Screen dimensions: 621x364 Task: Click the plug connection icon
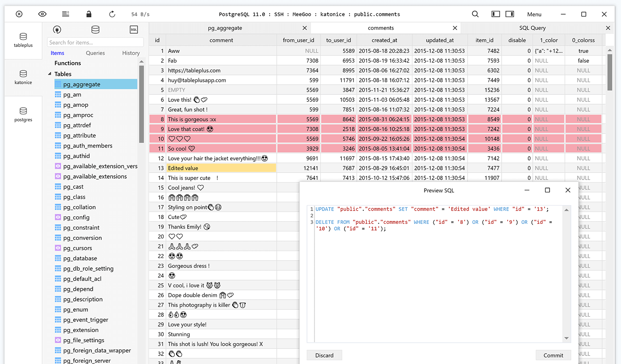[57, 30]
